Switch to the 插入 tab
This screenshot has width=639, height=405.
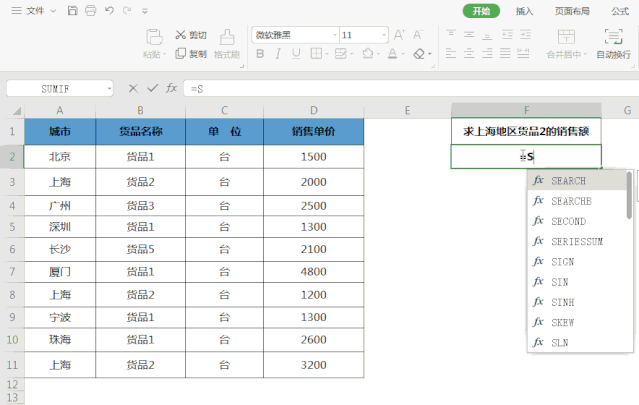click(x=524, y=11)
